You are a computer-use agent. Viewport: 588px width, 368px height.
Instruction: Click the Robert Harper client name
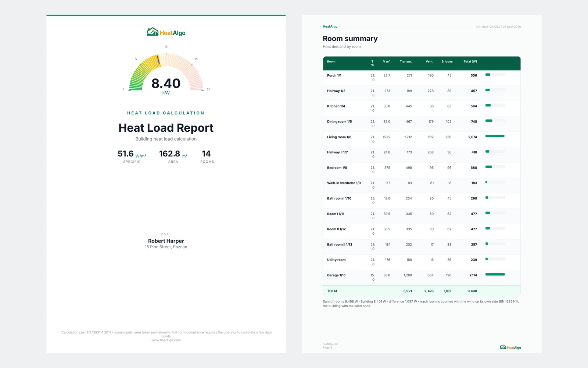(x=166, y=241)
